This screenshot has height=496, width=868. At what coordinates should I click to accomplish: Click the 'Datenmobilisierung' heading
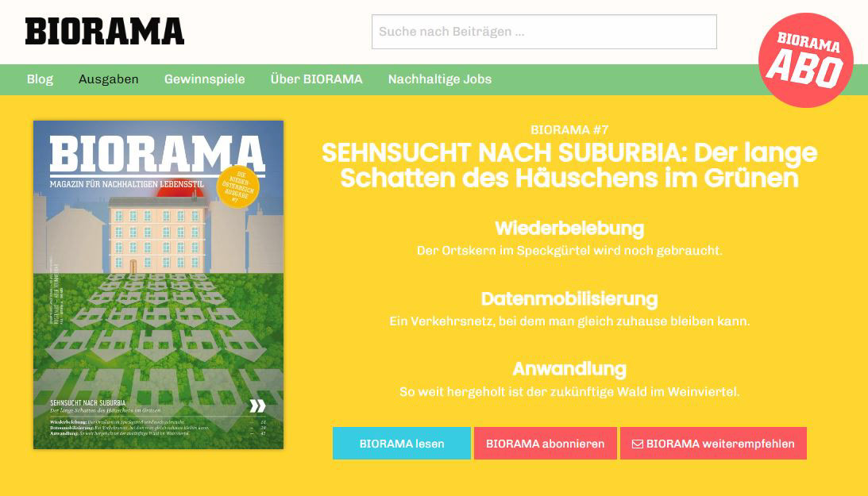[569, 298]
